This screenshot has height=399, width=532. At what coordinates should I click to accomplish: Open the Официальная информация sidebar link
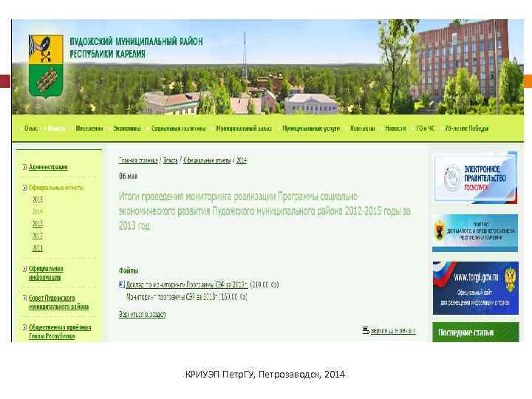point(46,273)
